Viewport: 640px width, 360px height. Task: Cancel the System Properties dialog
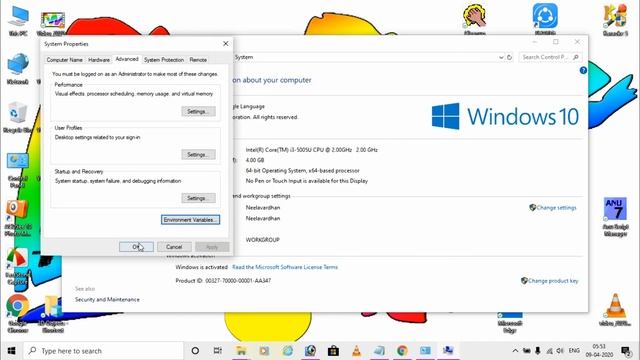pos(174,247)
